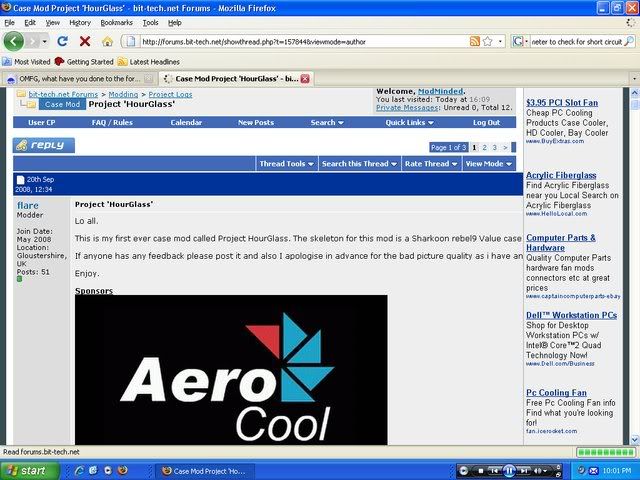This screenshot has width=640, height=480.
Task: Switch to the 'OMFG, what have you done' tab
Action: 79,79
